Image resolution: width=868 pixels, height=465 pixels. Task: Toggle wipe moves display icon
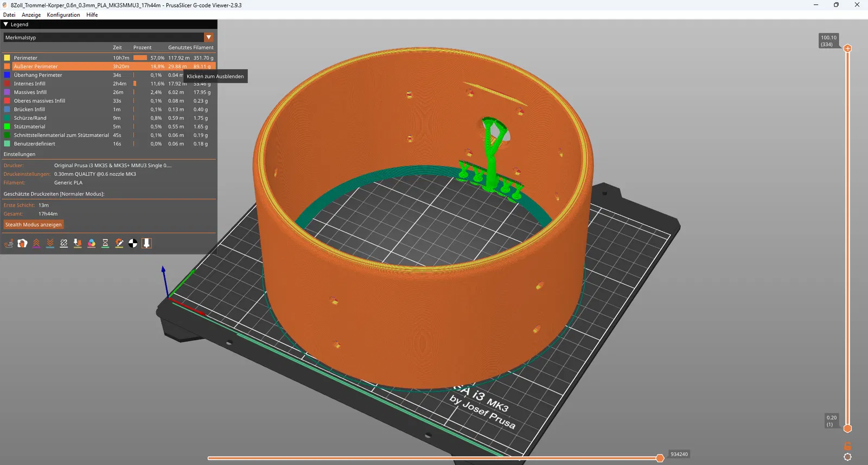[22, 244]
